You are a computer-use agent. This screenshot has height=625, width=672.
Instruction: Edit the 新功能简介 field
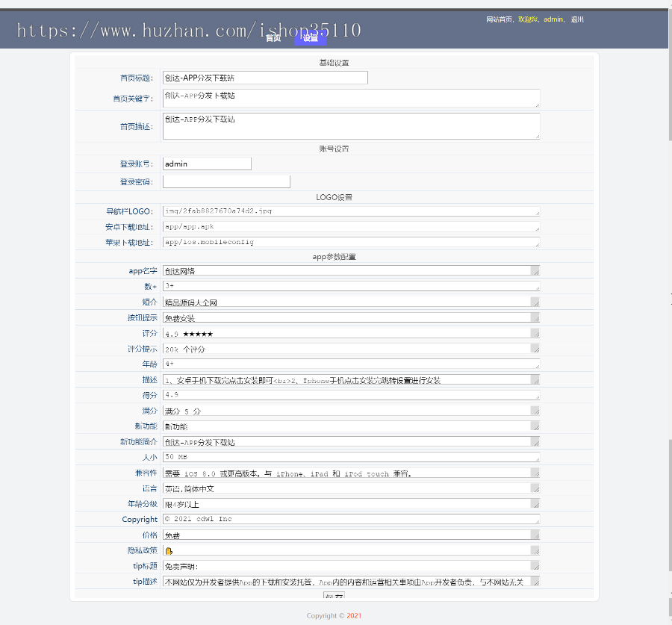click(351, 441)
